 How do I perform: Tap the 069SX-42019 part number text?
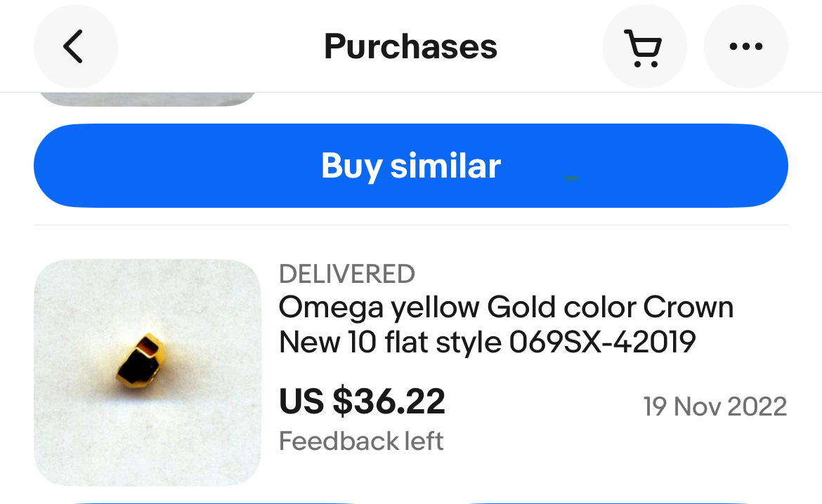pos(602,343)
